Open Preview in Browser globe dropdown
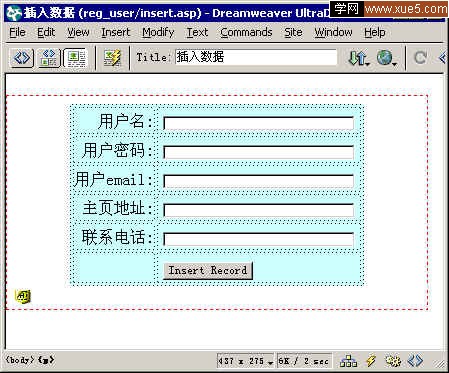Image resolution: width=449 pixels, height=373 pixels. pyautogui.click(x=387, y=58)
